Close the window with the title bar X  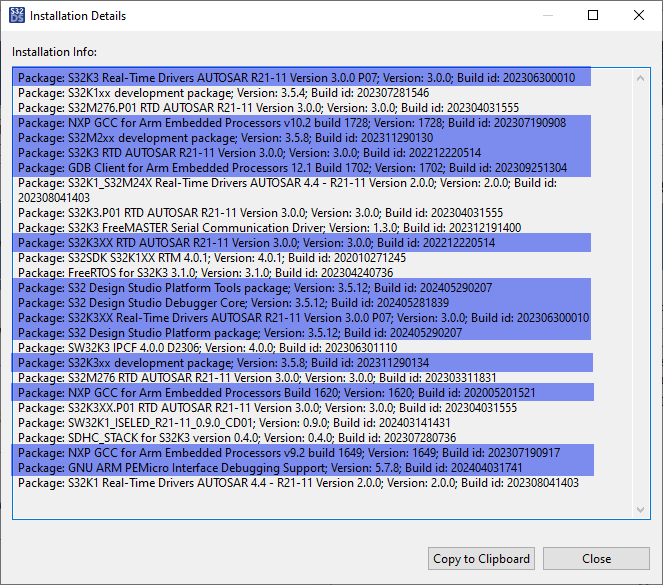click(639, 15)
